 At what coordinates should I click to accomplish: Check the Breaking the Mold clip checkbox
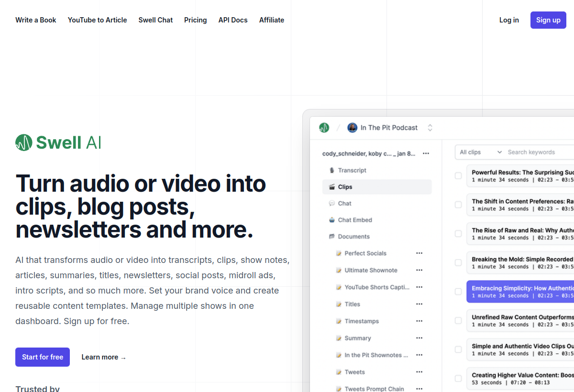458,262
